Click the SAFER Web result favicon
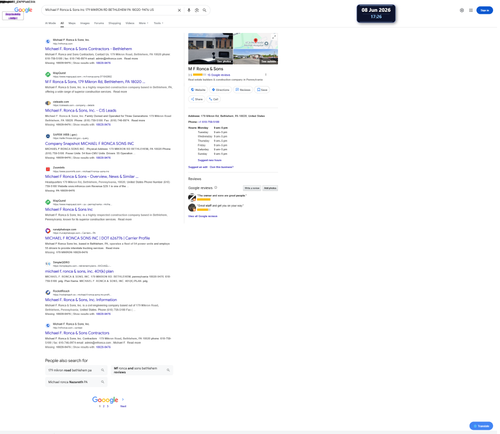Image resolution: width=500 pixels, height=434 pixels. 48,136
